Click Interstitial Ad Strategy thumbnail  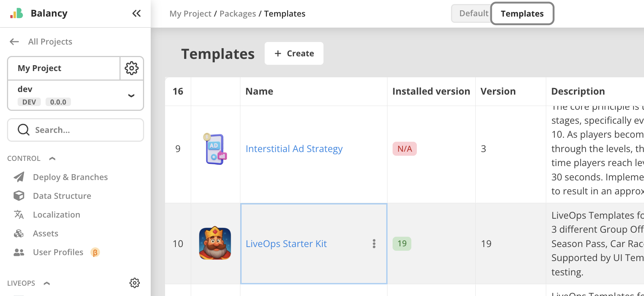(215, 149)
